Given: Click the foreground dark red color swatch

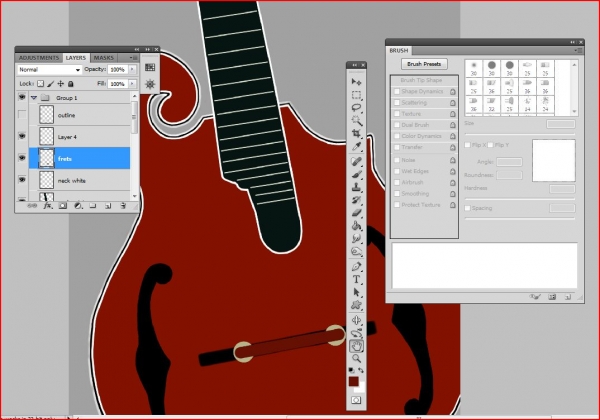Looking at the screenshot, I should pos(353,381).
